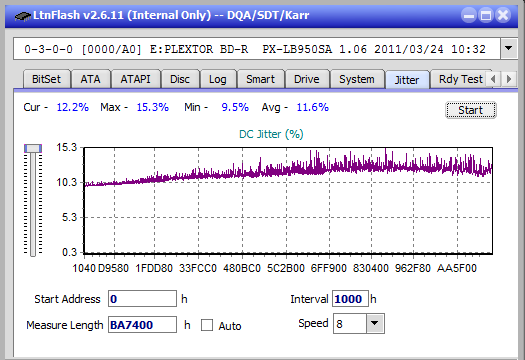Minimize the LtnFlash window
The height and width of the screenshot is (360, 525).
(x=469, y=15)
